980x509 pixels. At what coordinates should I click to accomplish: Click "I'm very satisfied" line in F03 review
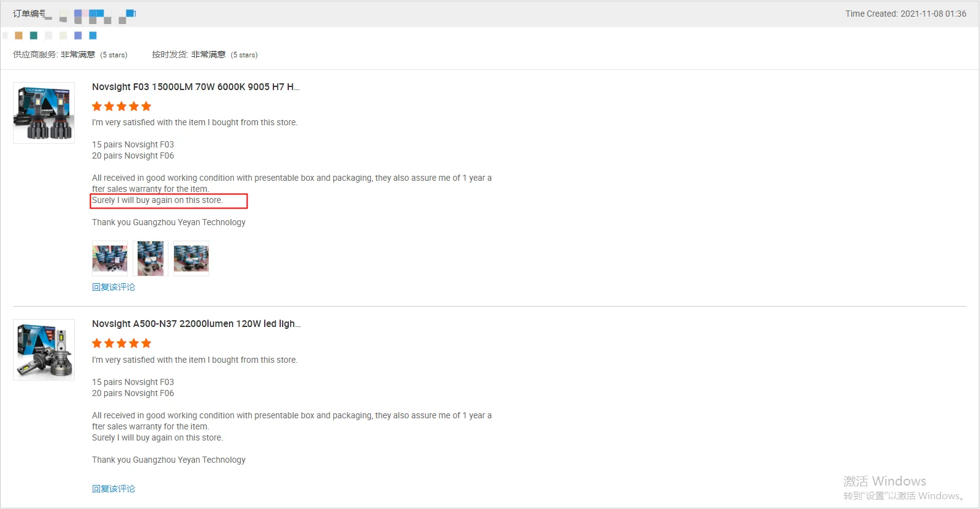[x=195, y=123]
